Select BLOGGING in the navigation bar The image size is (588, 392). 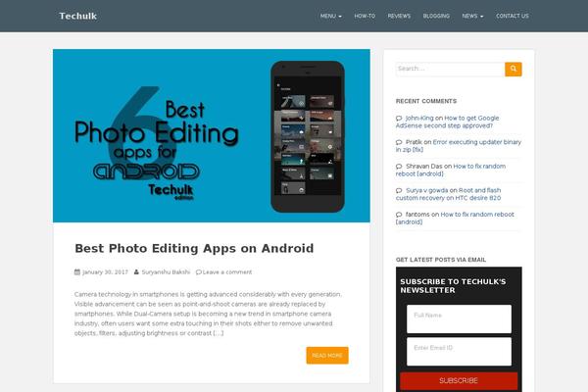click(x=436, y=16)
